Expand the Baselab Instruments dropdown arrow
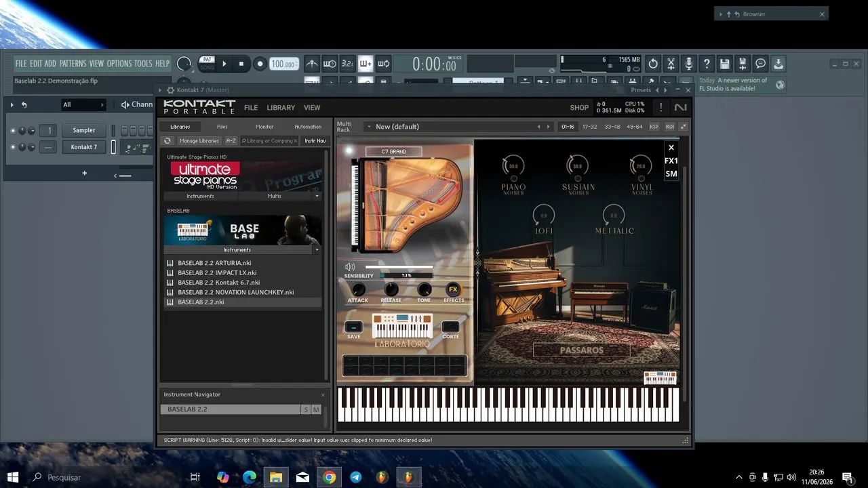Image resolution: width=868 pixels, height=488 pixels. tap(317, 249)
